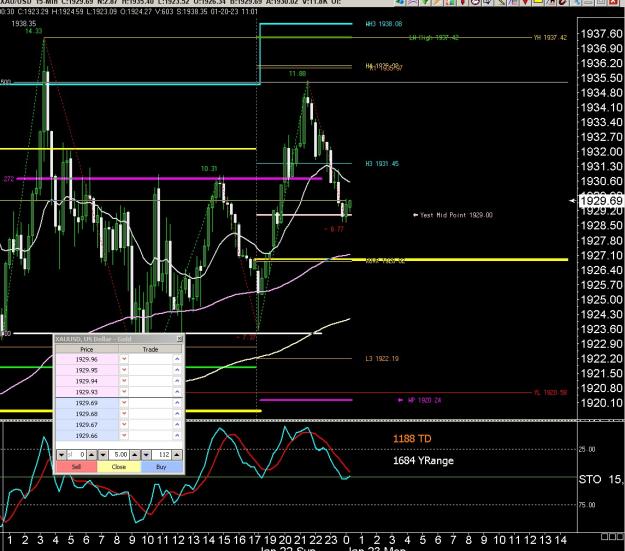625x551 pixels.
Task: Click blue buy arrow in 1929.68 row
Action: tap(177, 414)
